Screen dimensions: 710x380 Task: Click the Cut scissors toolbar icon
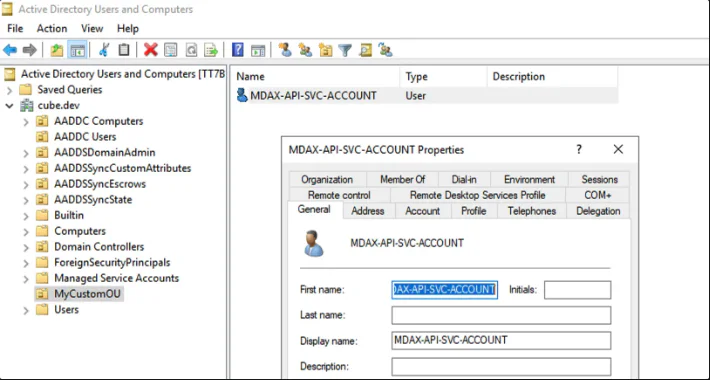pyautogui.click(x=104, y=50)
